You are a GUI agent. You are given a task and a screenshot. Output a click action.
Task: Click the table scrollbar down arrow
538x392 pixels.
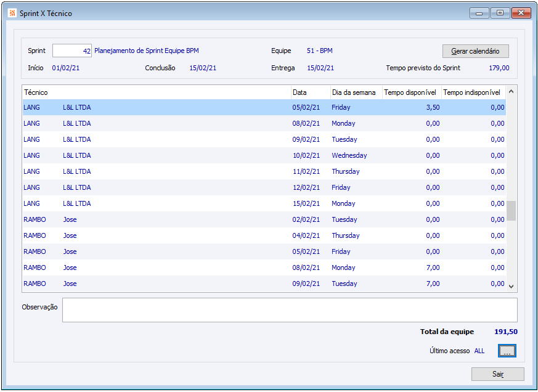511,286
